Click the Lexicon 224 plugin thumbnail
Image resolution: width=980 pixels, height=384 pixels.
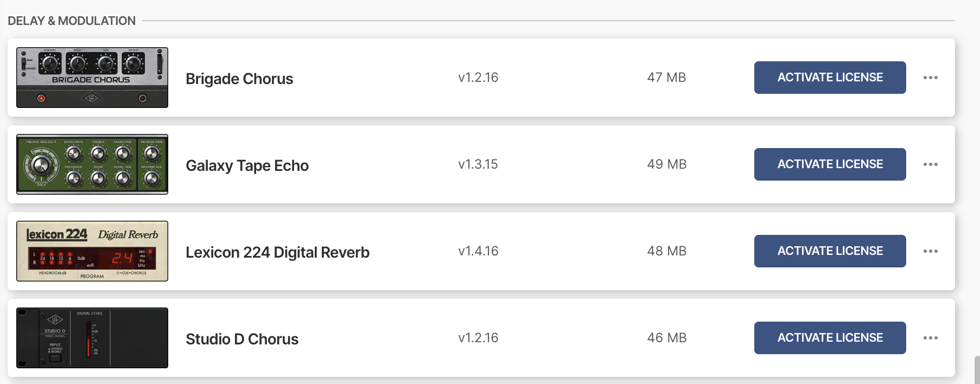pyautogui.click(x=92, y=251)
